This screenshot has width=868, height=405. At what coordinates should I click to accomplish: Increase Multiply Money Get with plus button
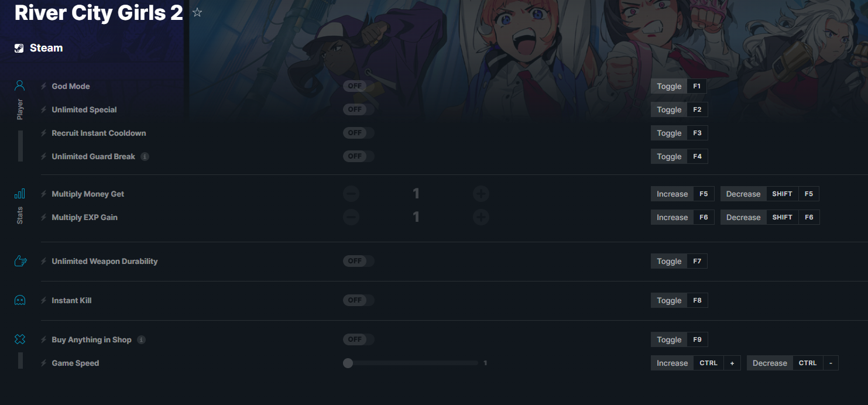[481, 194]
